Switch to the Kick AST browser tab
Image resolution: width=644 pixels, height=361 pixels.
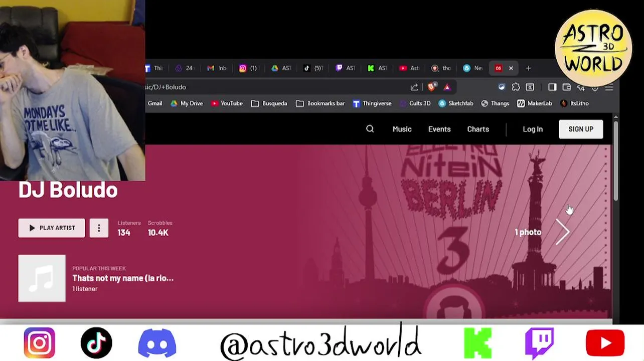coord(377,68)
